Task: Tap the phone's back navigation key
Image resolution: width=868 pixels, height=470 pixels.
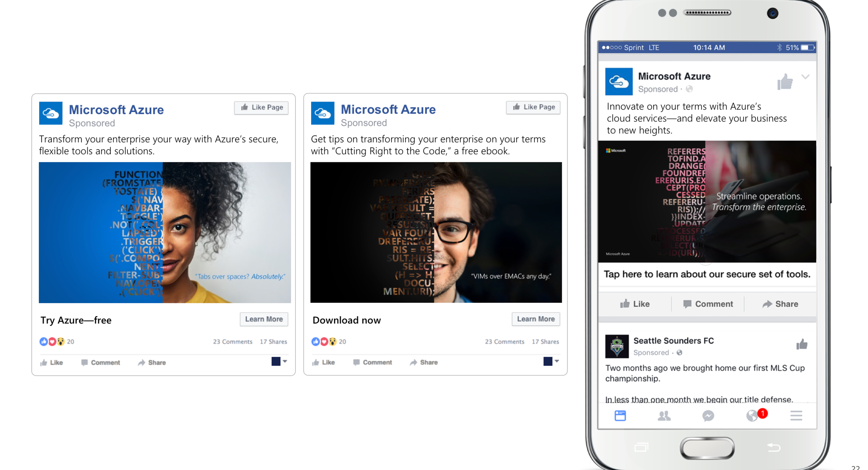Action: (774, 448)
